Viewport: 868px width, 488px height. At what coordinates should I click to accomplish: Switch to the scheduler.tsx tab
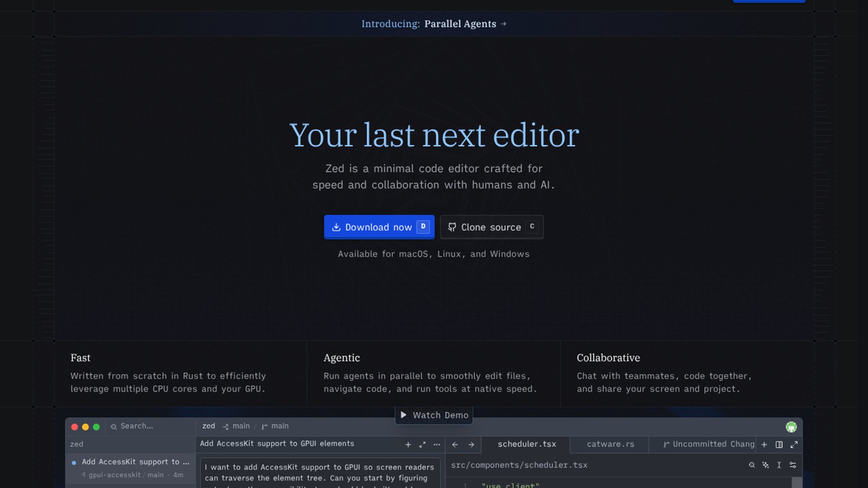pyautogui.click(x=527, y=445)
